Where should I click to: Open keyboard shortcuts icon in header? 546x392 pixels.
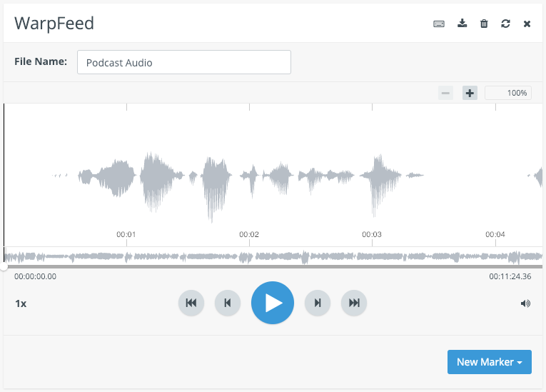439,24
